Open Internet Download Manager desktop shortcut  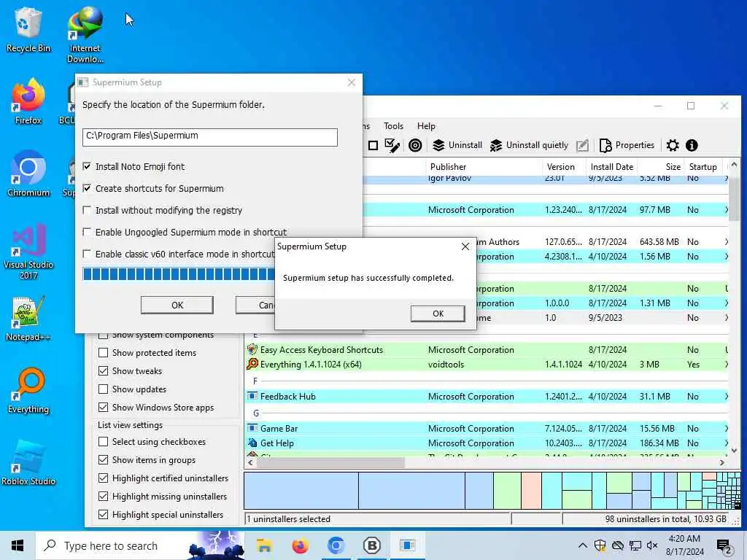(85, 34)
